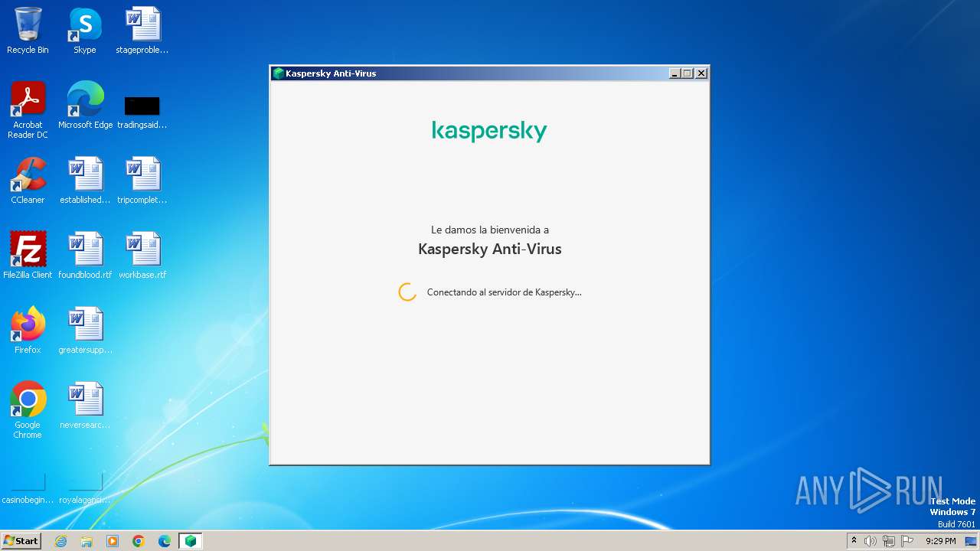Click the 'Conectando al servidor de Kaspersky...' text
The height and width of the screenshot is (551, 980).
[x=504, y=292]
